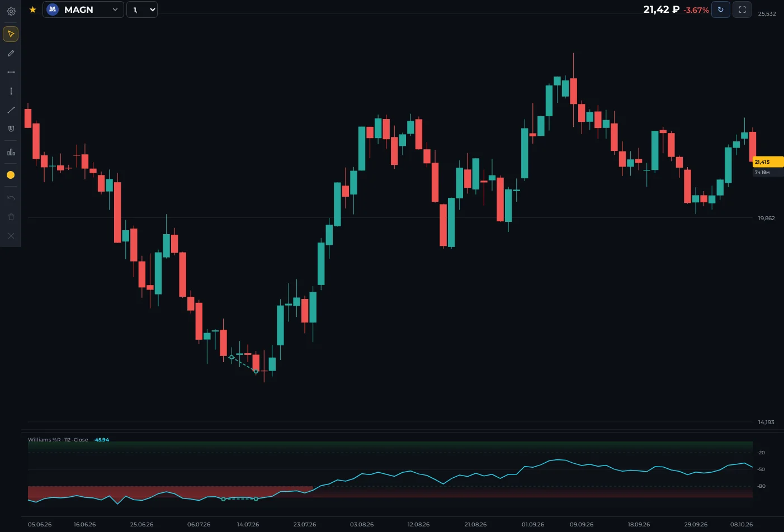Viewport: 784px width, 532px height.
Task: Open the timeframe interval dropdown
Action: [x=142, y=9]
